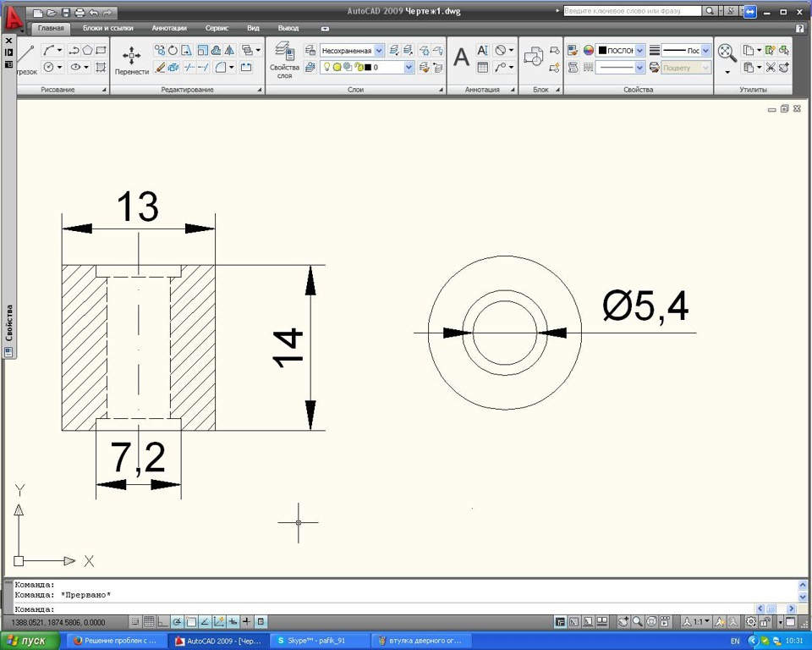Viewport: 812px width, 650px height.
Task: Create a new drawing from quick access toolbar
Action: click(38, 13)
